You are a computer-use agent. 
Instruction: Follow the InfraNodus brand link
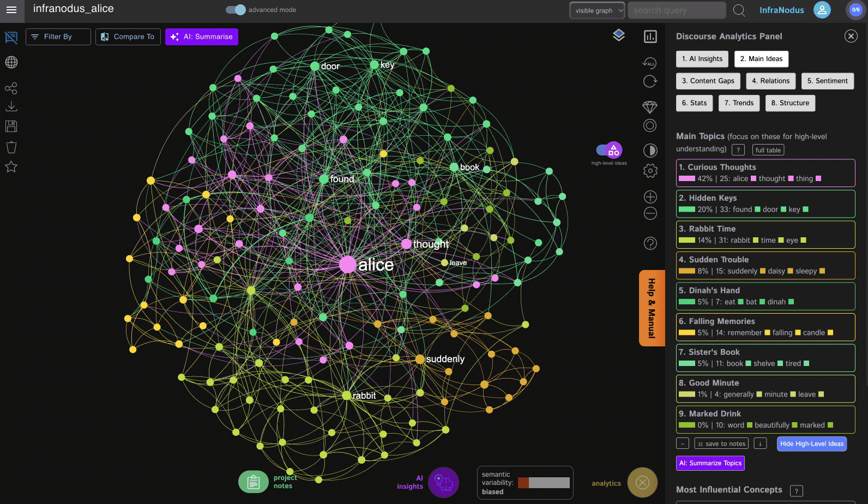click(781, 10)
